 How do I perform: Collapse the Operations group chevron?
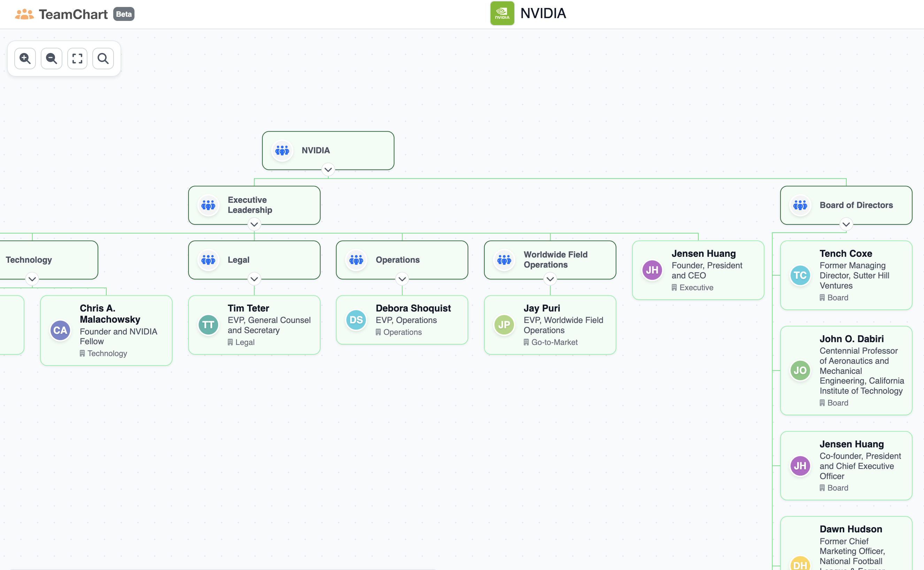point(402,279)
